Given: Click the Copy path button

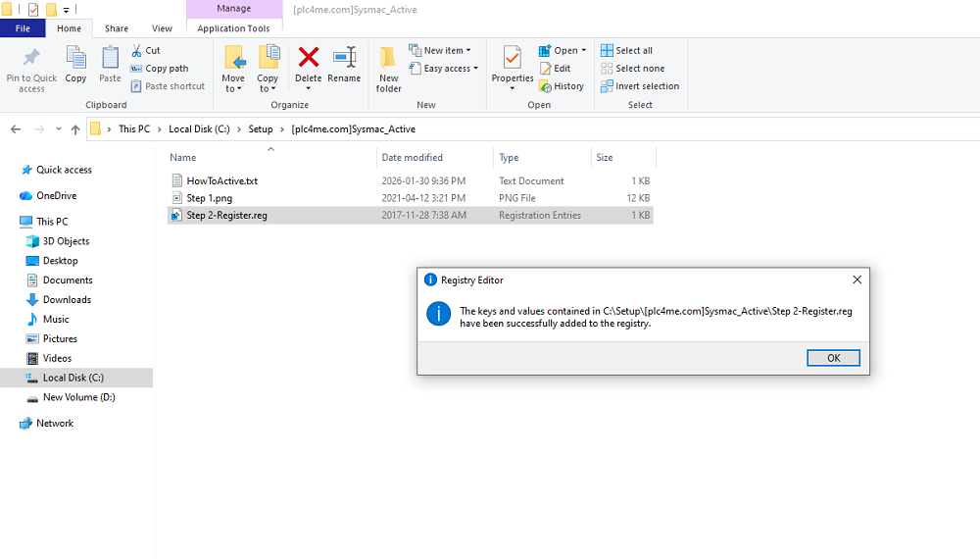Looking at the screenshot, I should (160, 69).
